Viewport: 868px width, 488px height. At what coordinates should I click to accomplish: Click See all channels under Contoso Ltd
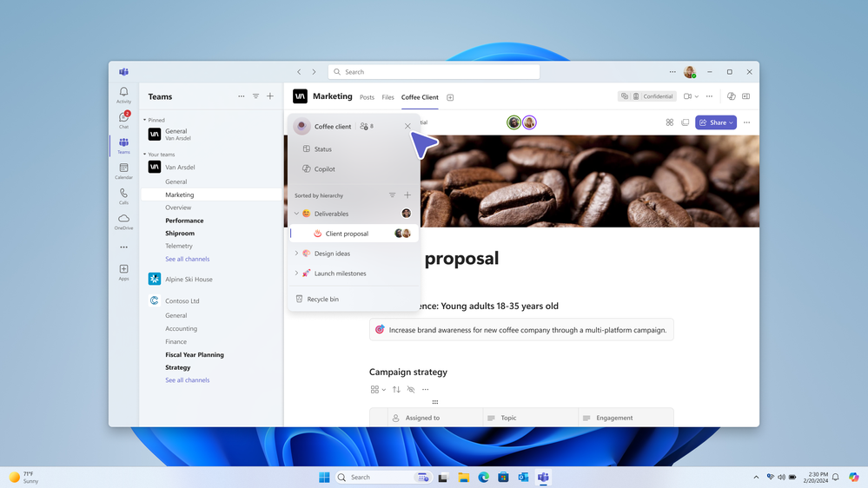point(187,380)
